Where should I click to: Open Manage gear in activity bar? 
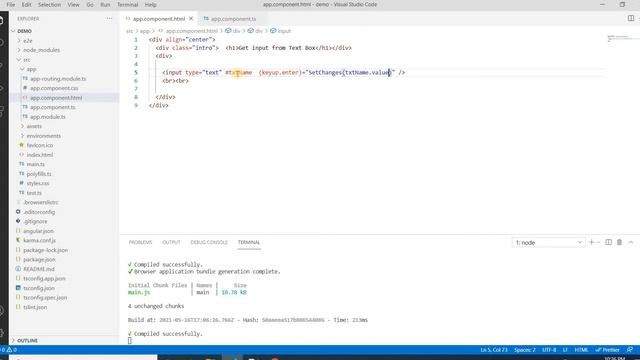2,333
